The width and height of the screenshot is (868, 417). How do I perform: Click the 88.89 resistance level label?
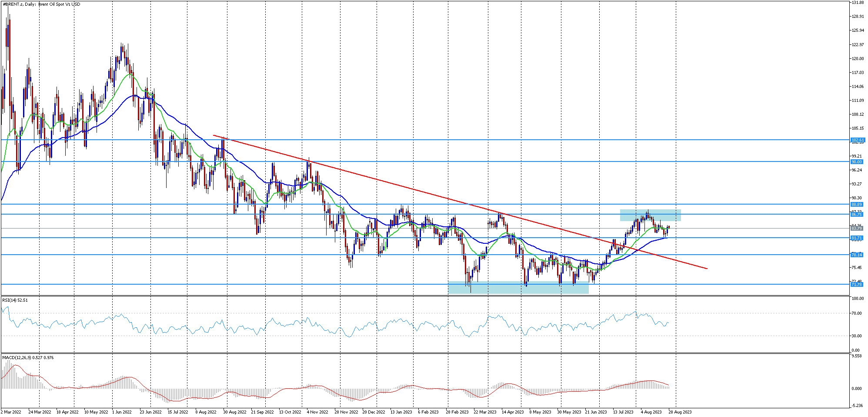point(856,205)
